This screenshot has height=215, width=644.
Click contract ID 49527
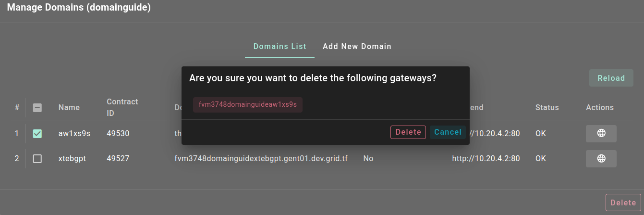[x=118, y=158]
